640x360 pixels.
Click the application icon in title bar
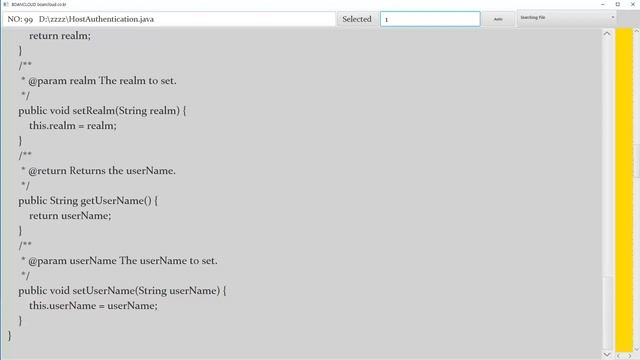point(6,4)
